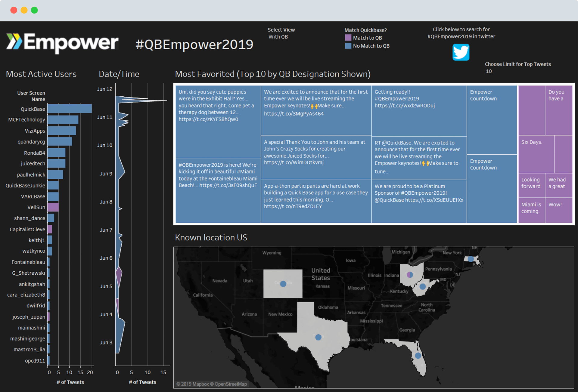Click the Ohio purple-blue location dot

coord(410,274)
